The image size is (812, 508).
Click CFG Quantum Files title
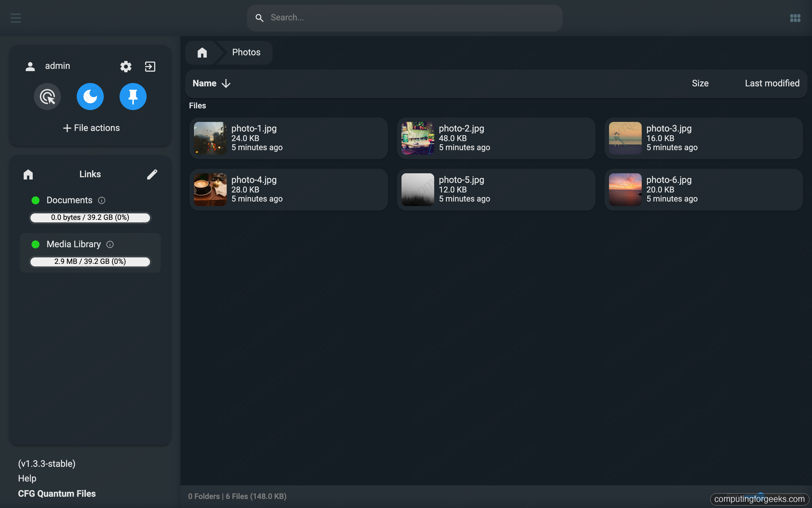coord(57,494)
